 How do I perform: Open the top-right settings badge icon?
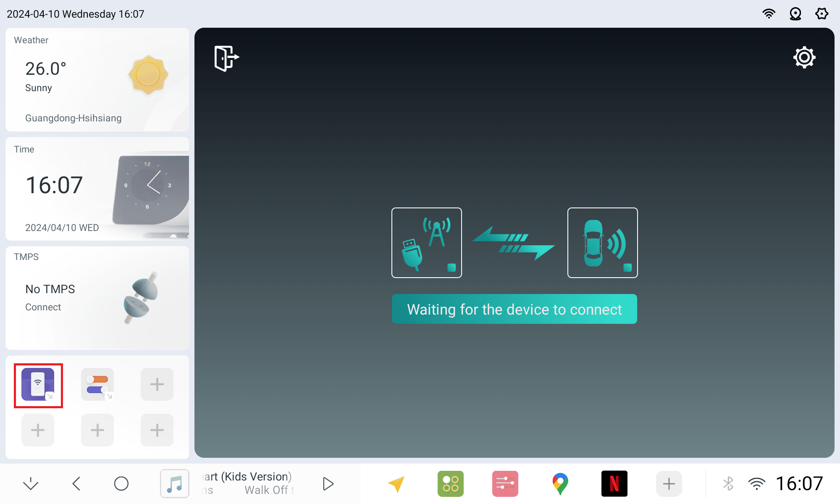pos(822,14)
